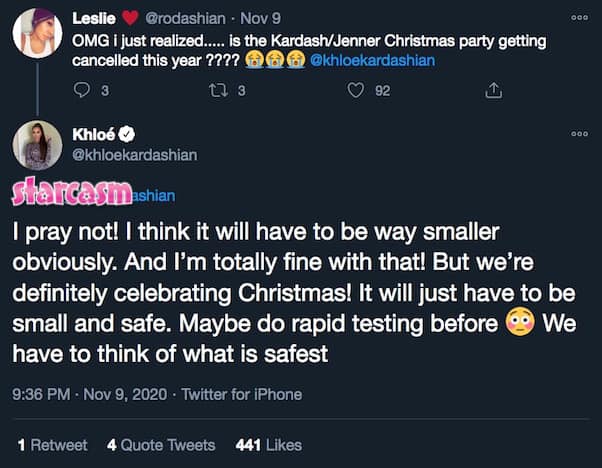
Task: Open the more options menu on Leslie's tweet
Action: tap(580, 18)
